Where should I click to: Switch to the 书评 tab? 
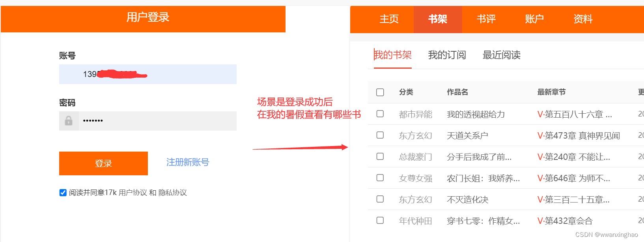[x=486, y=19]
